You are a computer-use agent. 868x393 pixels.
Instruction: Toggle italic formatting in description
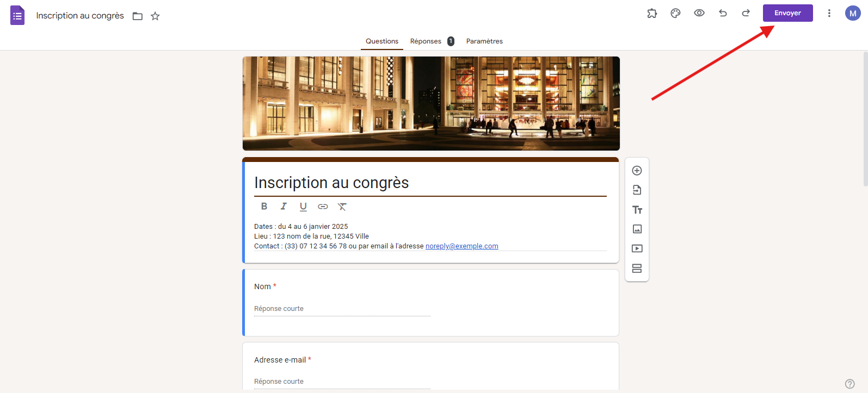[284, 207]
